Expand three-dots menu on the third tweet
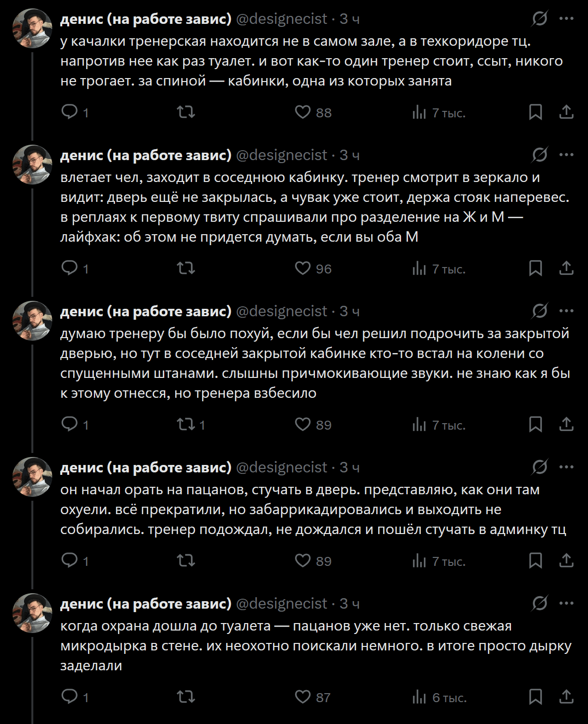588x724 pixels. 567,311
